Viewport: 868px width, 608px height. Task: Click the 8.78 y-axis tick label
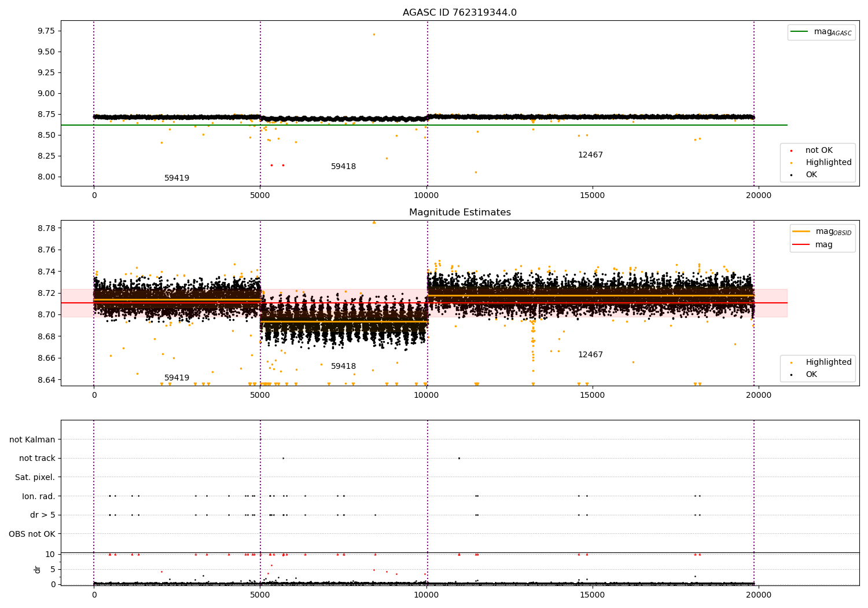(45, 228)
